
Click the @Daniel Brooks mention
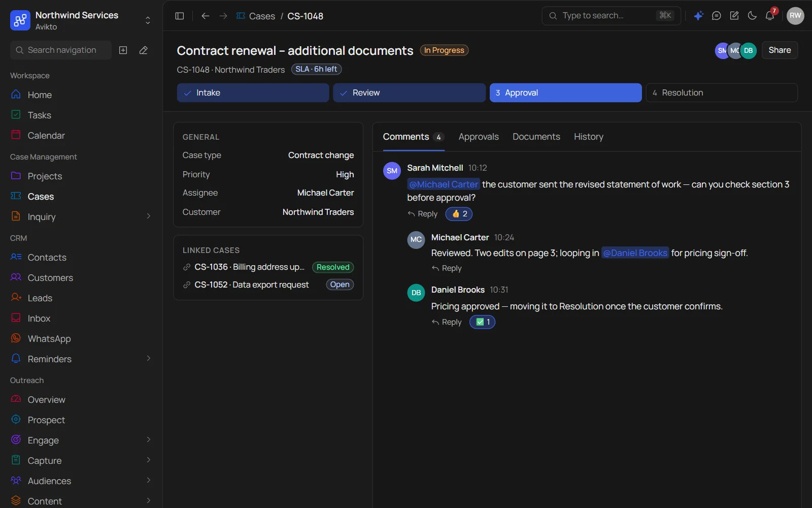635,253
